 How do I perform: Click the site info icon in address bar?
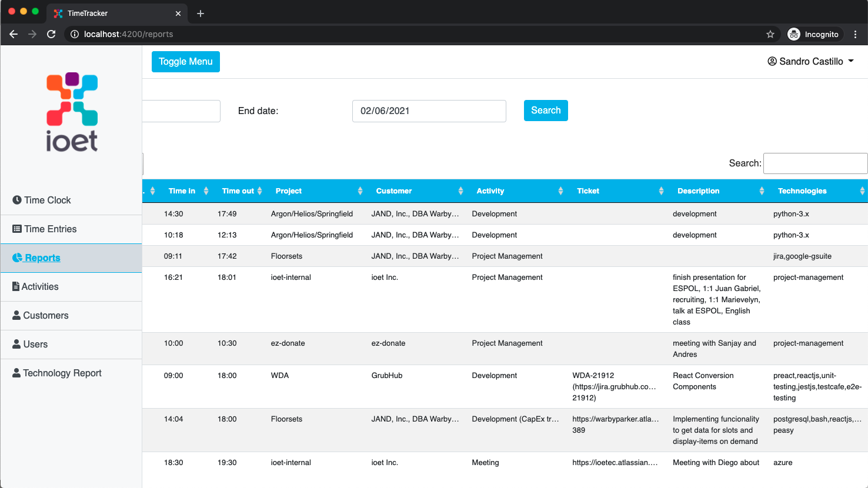(x=75, y=34)
